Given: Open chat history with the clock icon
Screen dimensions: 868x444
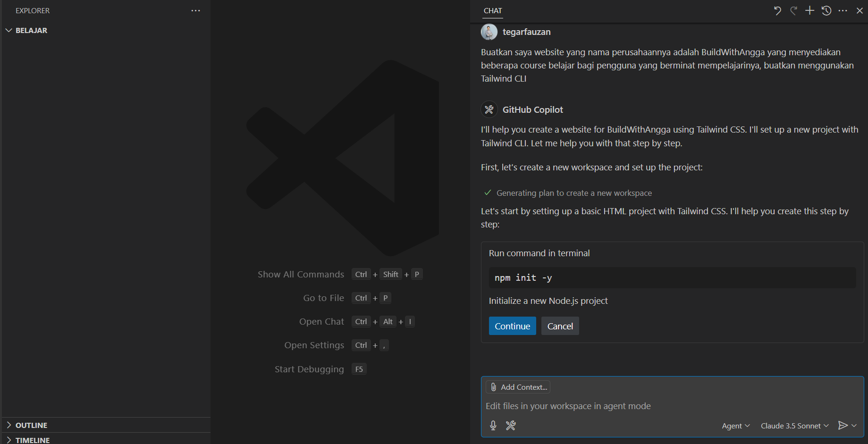Looking at the screenshot, I should tap(826, 10).
